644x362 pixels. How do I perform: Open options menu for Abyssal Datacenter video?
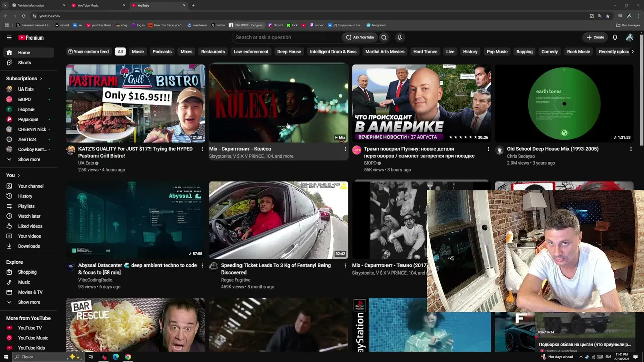[x=203, y=266]
